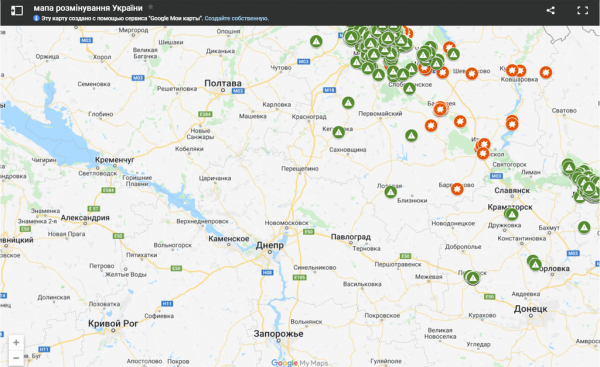Click the Запорожье city label
The width and height of the screenshot is (600, 367).
(278, 334)
